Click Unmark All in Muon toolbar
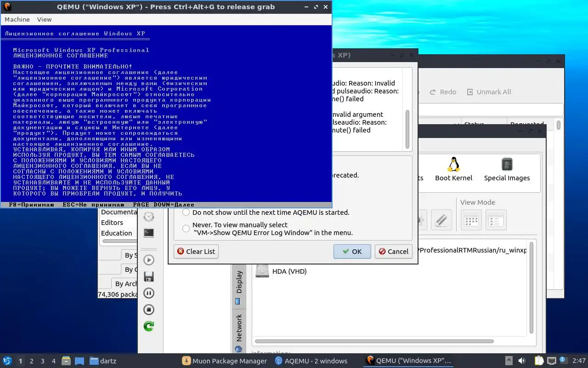Screen dimensions: 588x368 pyautogui.click(x=489, y=92)
